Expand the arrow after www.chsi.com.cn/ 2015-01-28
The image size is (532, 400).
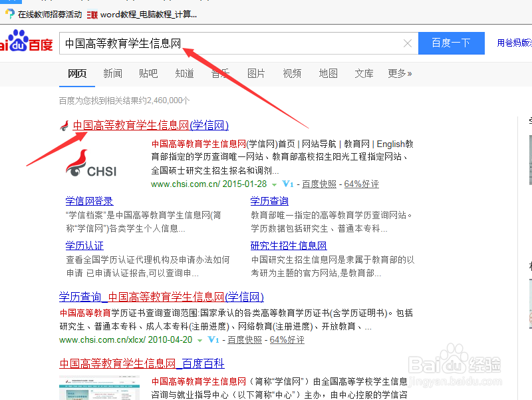coord(274,185)
